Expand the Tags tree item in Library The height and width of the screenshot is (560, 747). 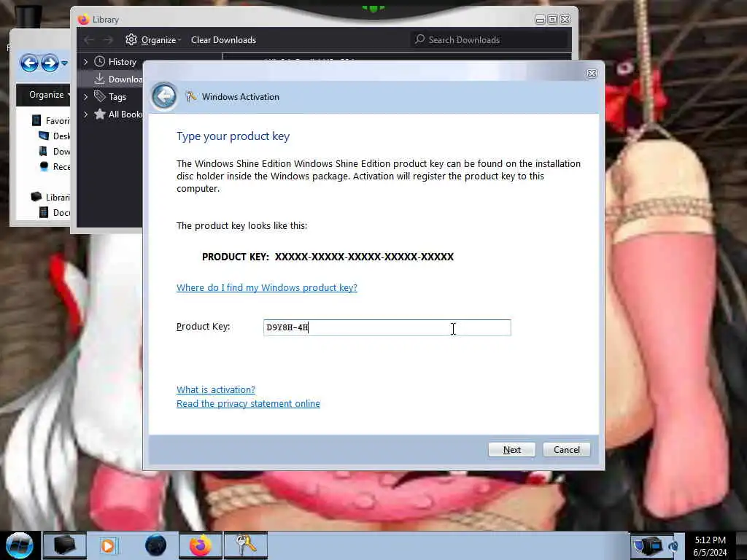click(86, 97)
